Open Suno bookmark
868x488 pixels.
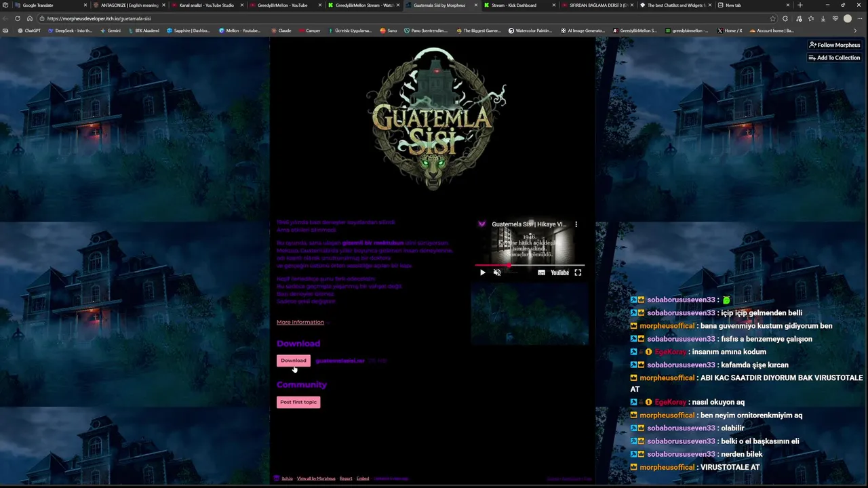pyautogui.click(x=389, y=30)
